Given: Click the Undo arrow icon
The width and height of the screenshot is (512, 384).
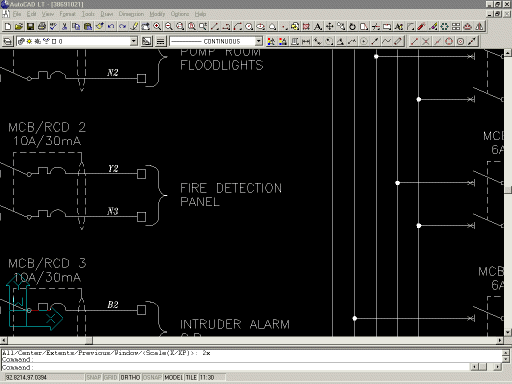Looking at the screenshot, I should coord(111,26).
